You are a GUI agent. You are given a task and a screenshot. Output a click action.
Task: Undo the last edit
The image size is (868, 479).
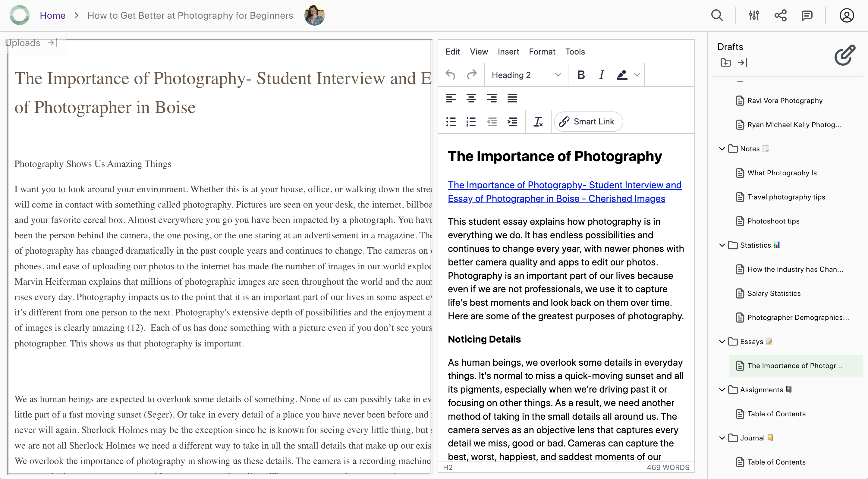pos(451,75)
